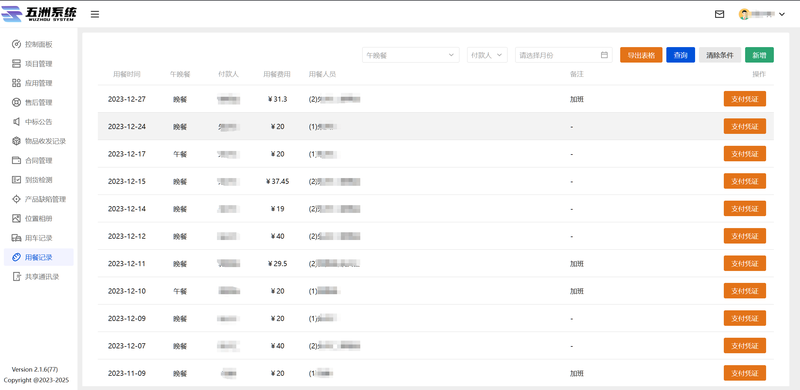Click the 用餐记录 meal icon
Screen dimensions: 800x390
click(x=16, y=257)
